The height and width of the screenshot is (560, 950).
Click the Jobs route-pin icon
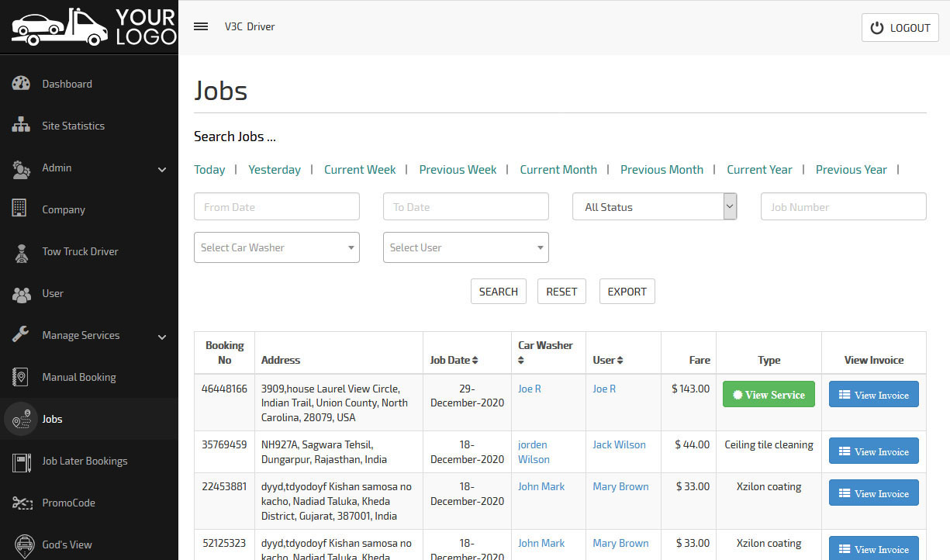click(22, 419)
